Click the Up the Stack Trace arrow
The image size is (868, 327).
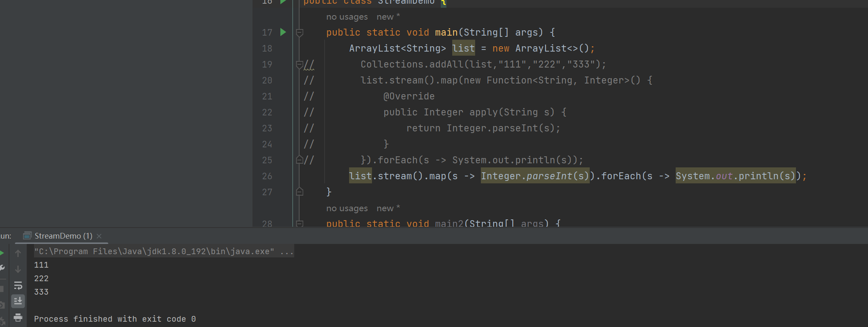point(18,253)
